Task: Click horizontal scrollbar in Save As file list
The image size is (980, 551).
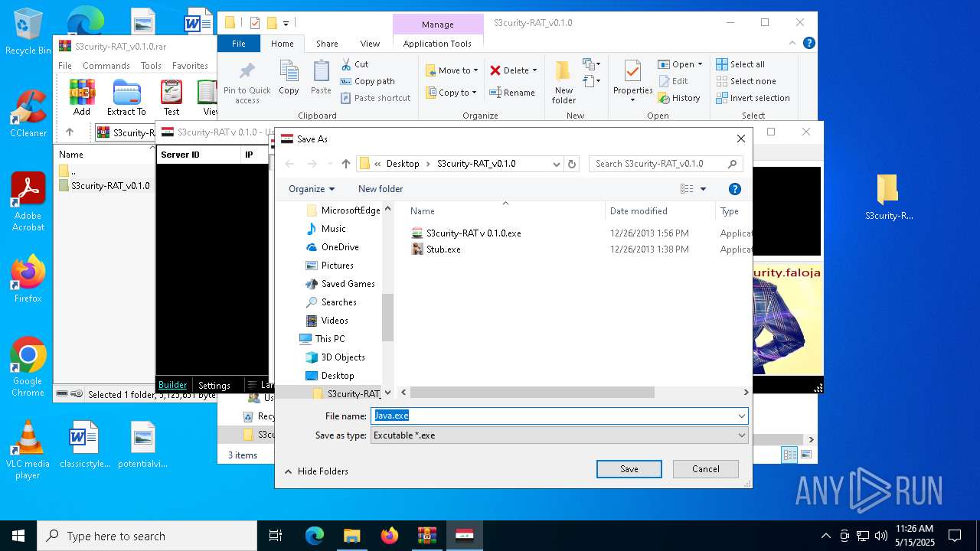Action: (x=532, y=392)
